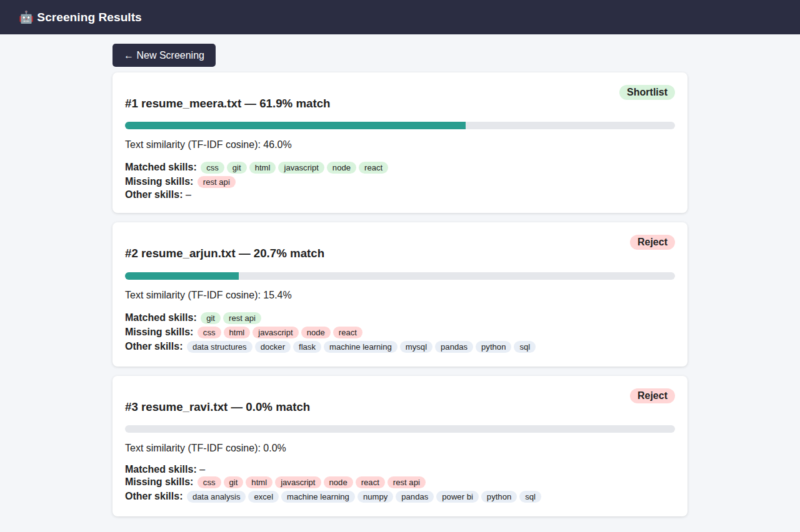Go back with the New Screening button

[164, 55]
